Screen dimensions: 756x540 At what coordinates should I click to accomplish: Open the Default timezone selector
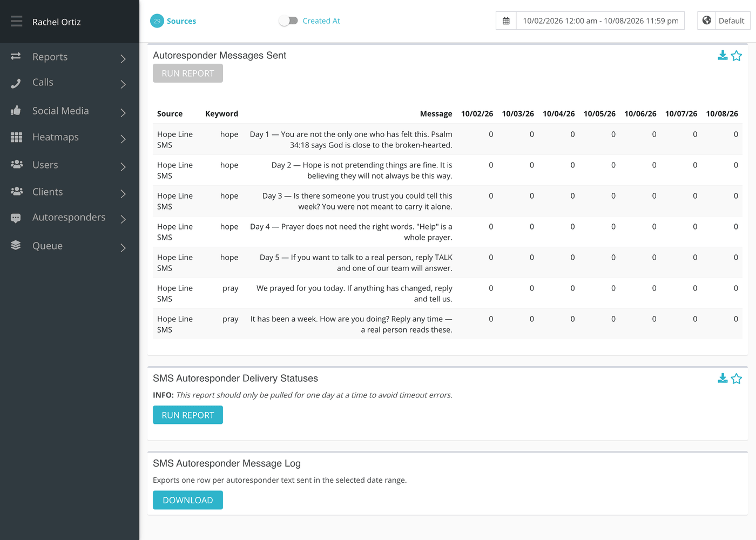coord(732,21)
